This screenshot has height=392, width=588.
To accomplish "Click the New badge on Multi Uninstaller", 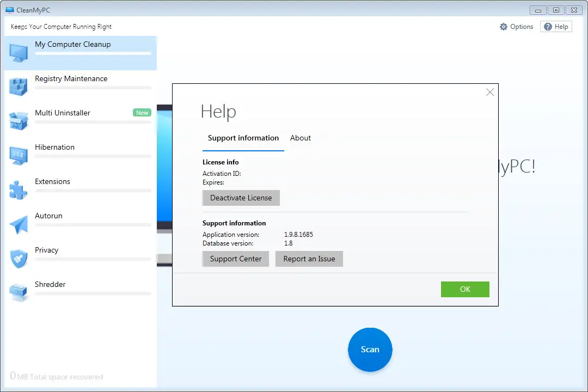I will (142, 113).
